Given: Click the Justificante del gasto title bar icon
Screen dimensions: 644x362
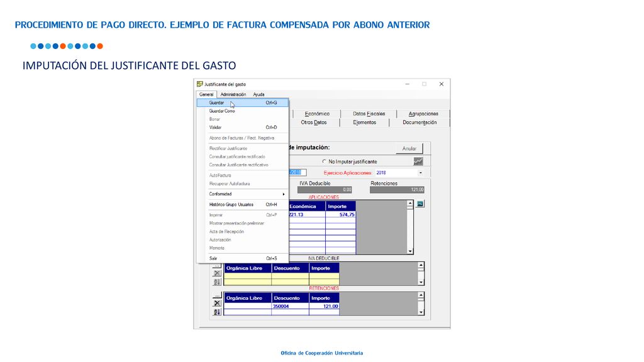Looking at the screenshot, I should [199, 84].
